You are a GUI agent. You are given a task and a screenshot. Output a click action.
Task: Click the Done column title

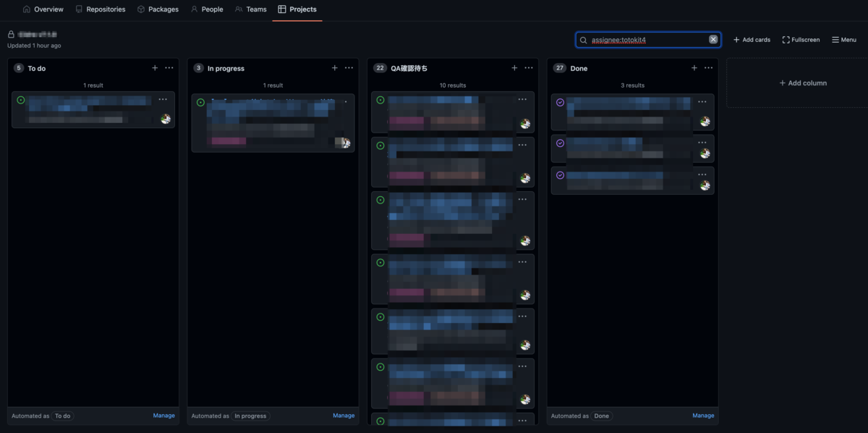coord(579,69)
